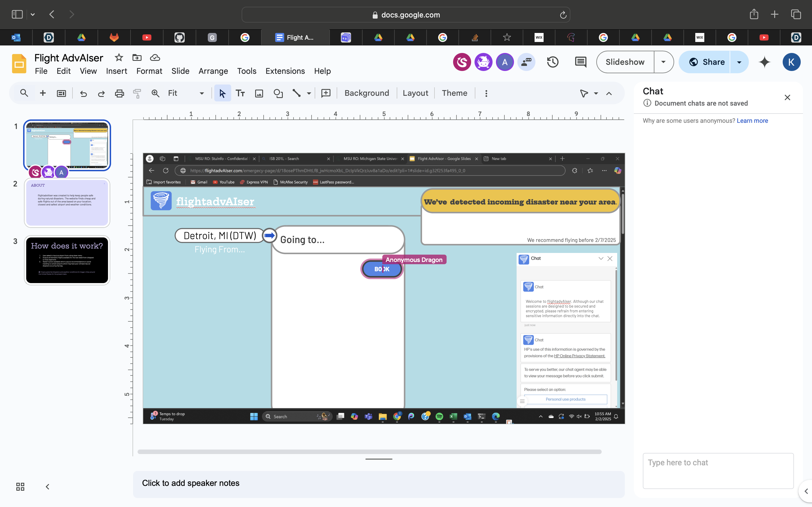
Task: Toggle the Safari sidebar button
Action: pos(17,14)
